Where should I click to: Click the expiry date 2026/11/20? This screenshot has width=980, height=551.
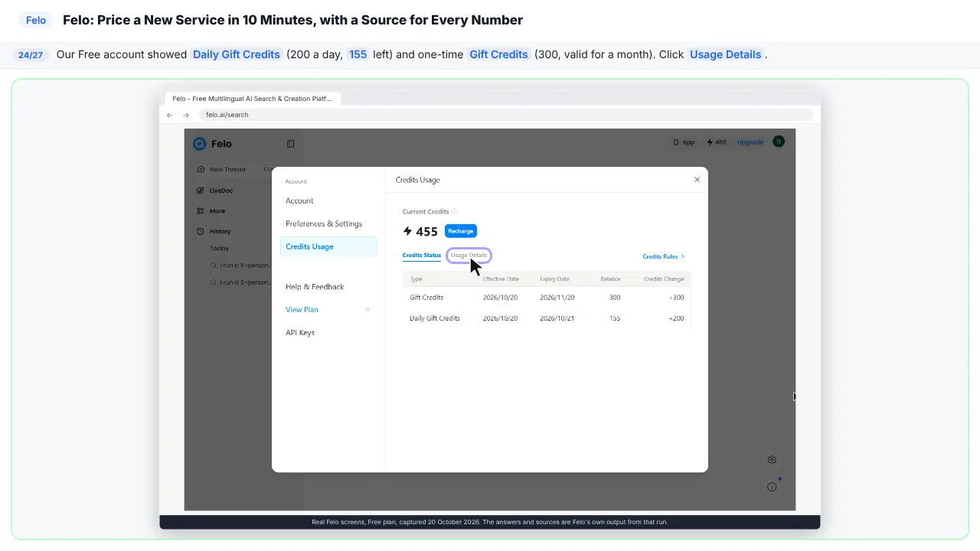557,298
